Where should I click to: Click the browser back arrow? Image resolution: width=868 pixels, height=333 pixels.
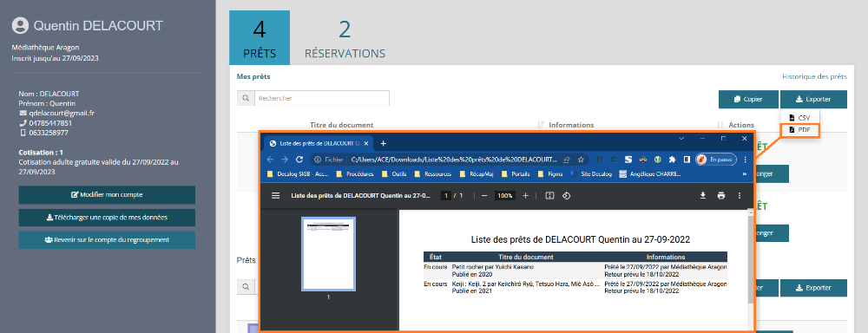[x=270, y=160]
